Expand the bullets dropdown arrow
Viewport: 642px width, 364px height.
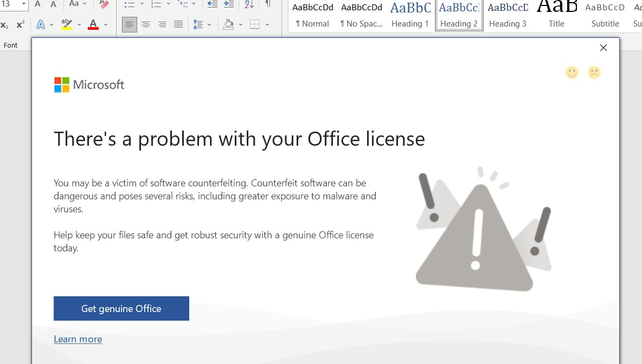[x=142, y=4]
